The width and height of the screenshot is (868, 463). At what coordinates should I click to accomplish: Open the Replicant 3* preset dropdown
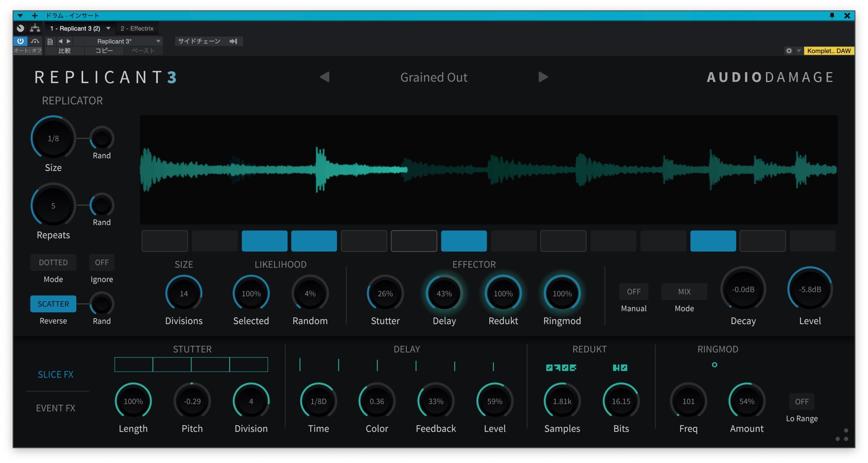pos(125,41)
